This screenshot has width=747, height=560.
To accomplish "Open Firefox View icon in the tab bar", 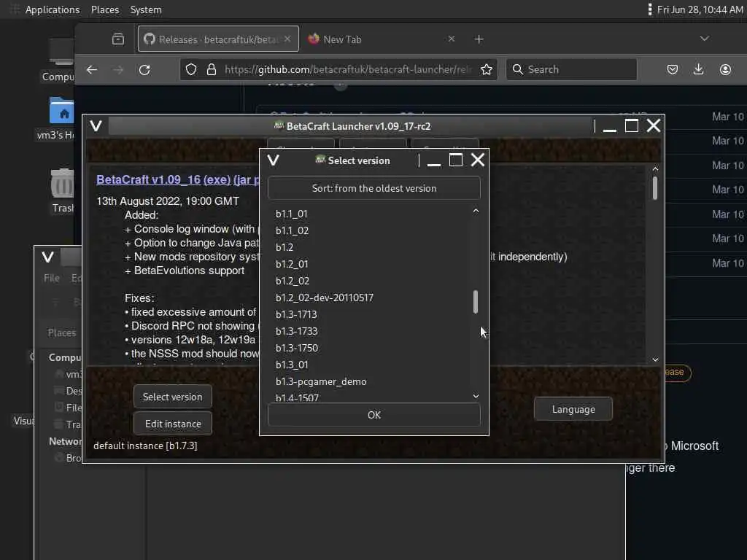I will coord(117,39).
